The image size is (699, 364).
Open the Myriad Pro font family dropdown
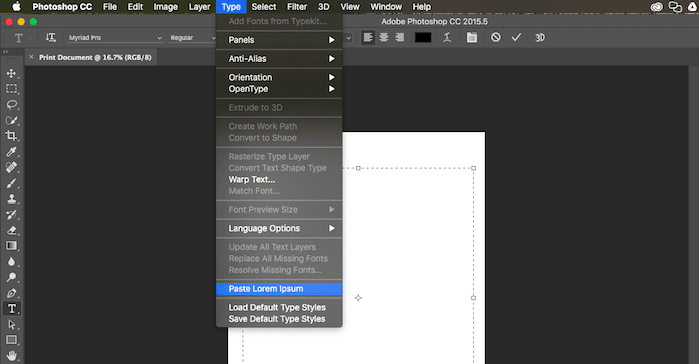[115, 38]
